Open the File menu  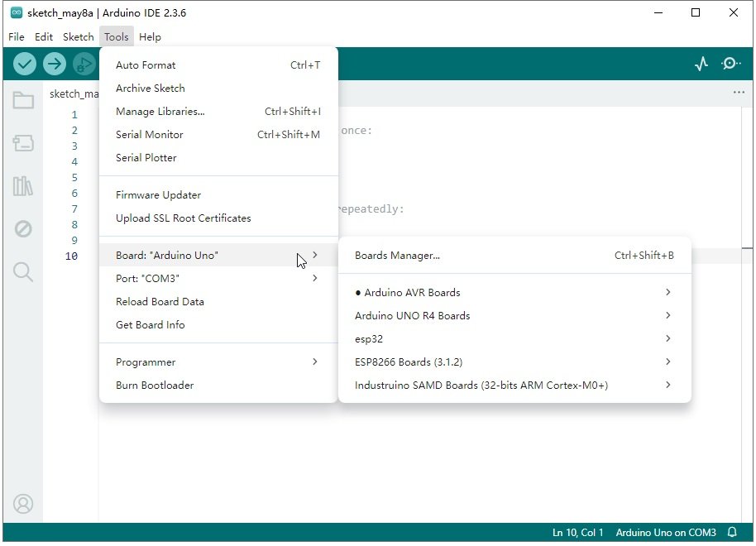[x=17, y=36]
